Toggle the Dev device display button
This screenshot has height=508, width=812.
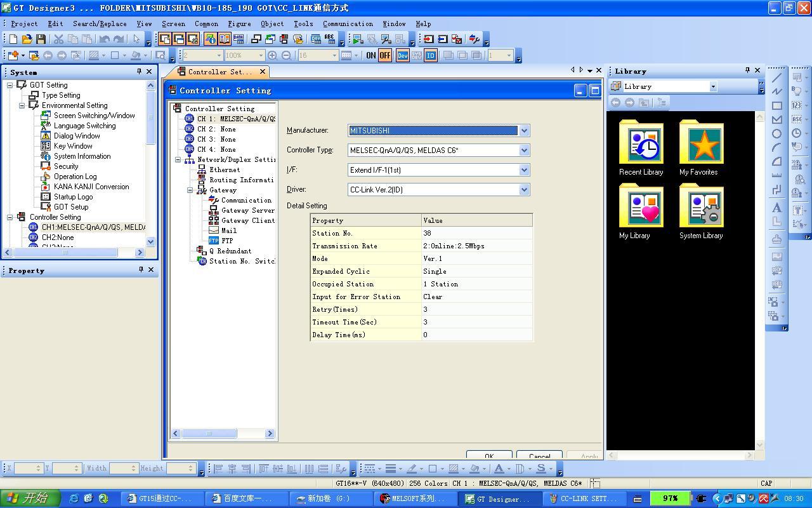402,55
